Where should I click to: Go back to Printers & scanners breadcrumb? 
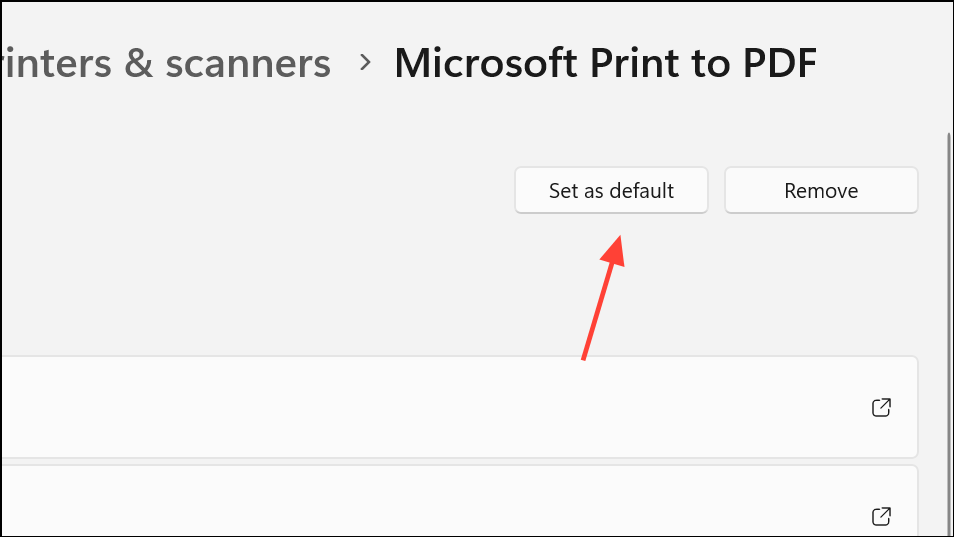click(x=165, y=63)
